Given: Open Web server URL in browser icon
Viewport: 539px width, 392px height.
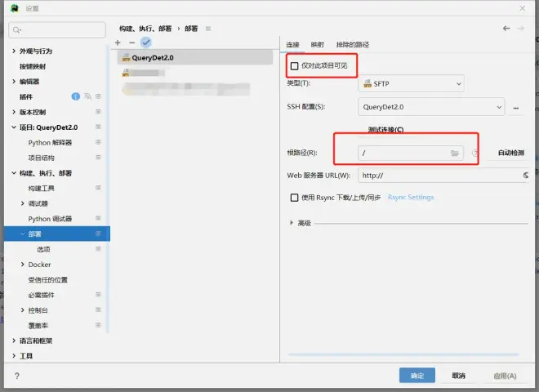Looking at the screenshot, I should pyautogui.click(x=526, y=176).
